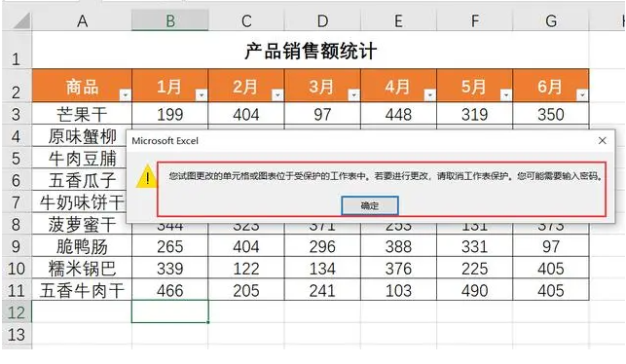Select row 9 header
Image resolution: width=626 pixels, height=364 pixels.
[17, 246]
